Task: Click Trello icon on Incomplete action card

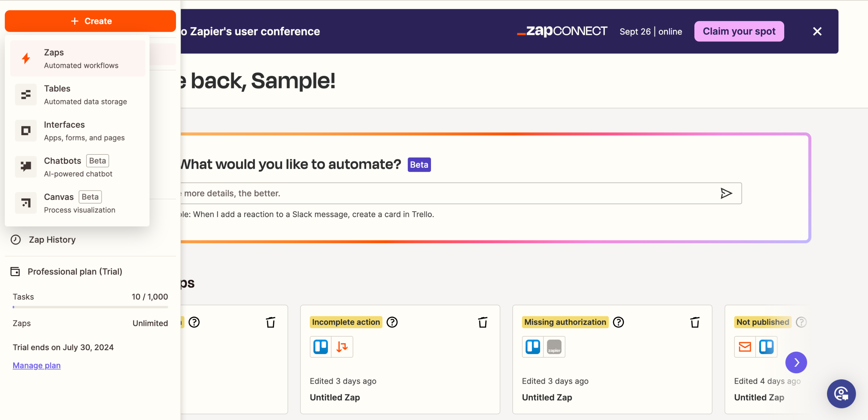Action: tap(320, 347)
